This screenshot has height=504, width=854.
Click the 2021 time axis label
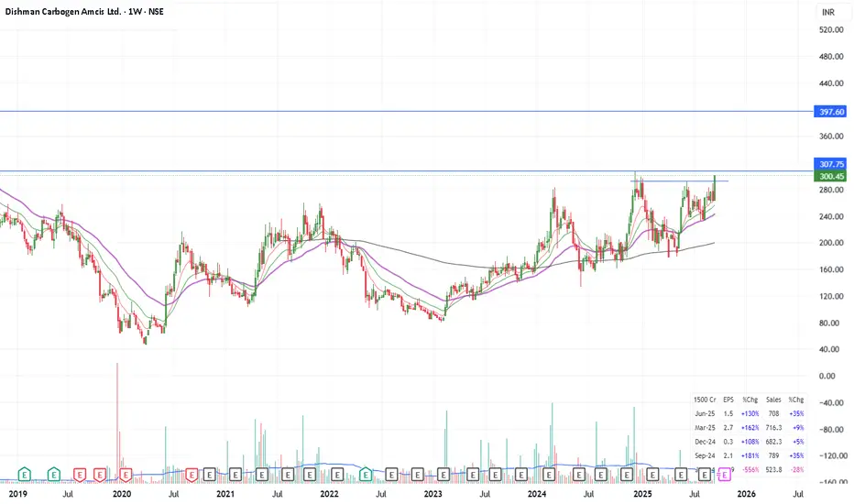(x=224, y=494)
